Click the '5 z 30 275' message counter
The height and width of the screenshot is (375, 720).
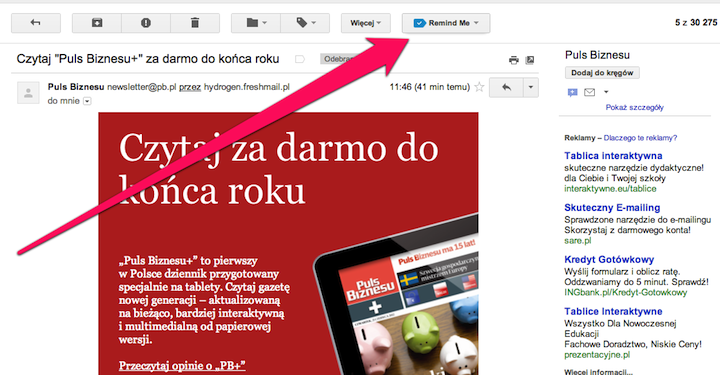[696, 22]
